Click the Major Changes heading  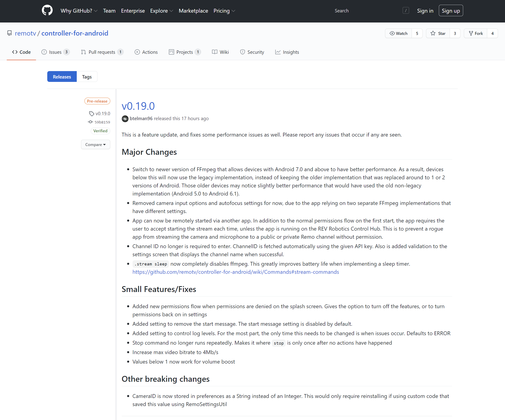point(149,152)
